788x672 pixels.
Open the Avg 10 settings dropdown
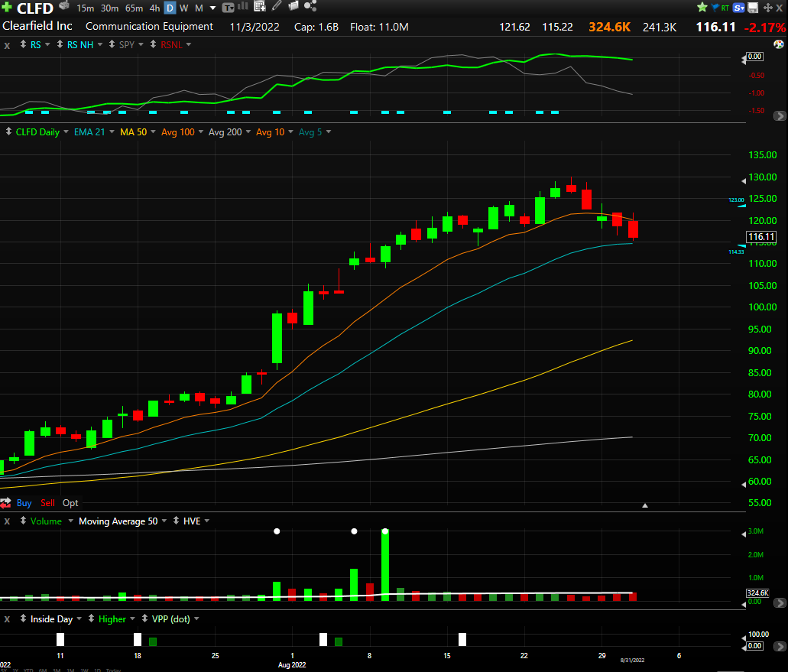(290, 132)
